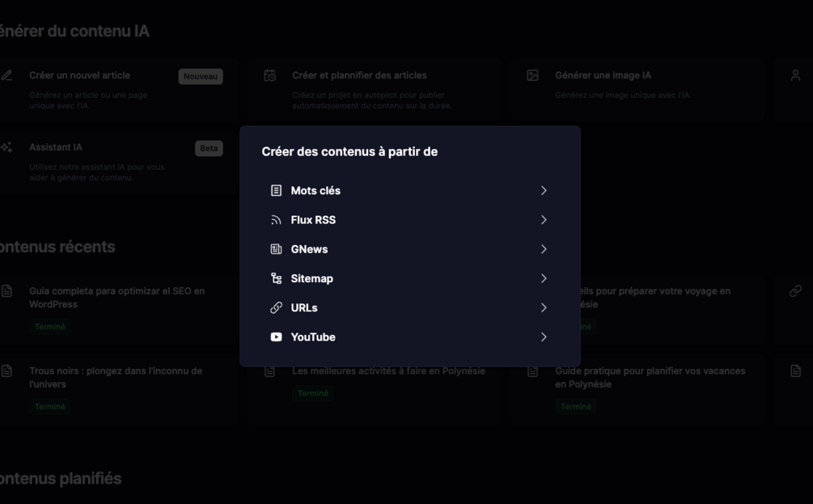
Task: Expand the Flux RSS chevron arrow
Action: (544, 220)
